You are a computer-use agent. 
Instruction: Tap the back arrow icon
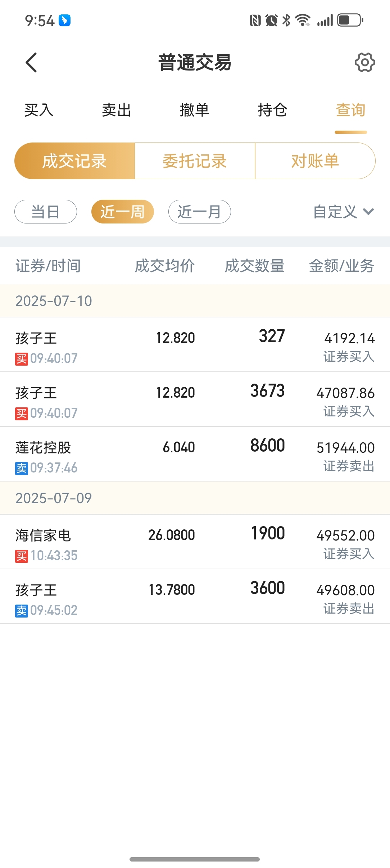pos(31,63)
